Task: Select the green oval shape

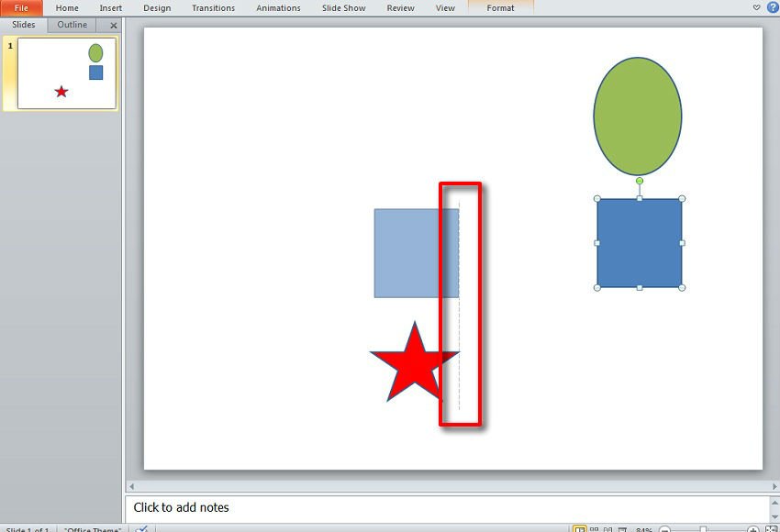Action: pyautogui.click(x=637, y=116)
